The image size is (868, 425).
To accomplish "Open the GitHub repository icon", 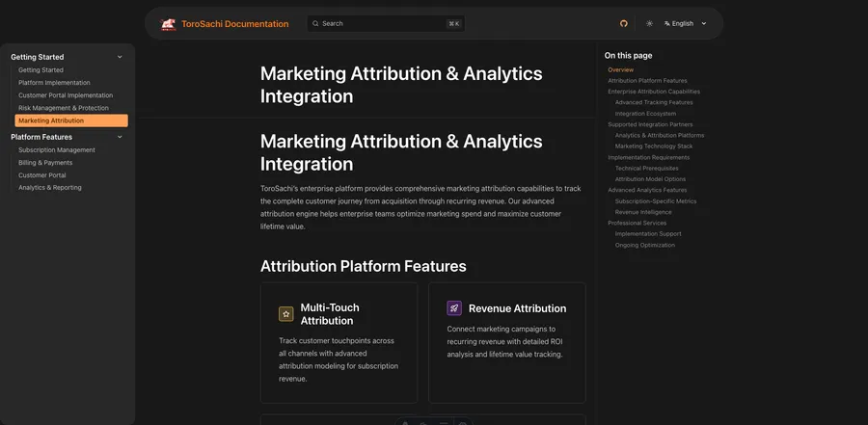I will [x=623, y=24].
